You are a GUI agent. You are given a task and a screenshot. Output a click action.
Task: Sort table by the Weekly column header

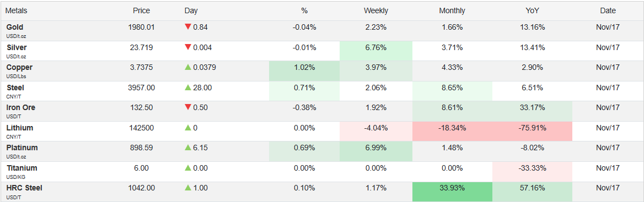coord(375,11)
